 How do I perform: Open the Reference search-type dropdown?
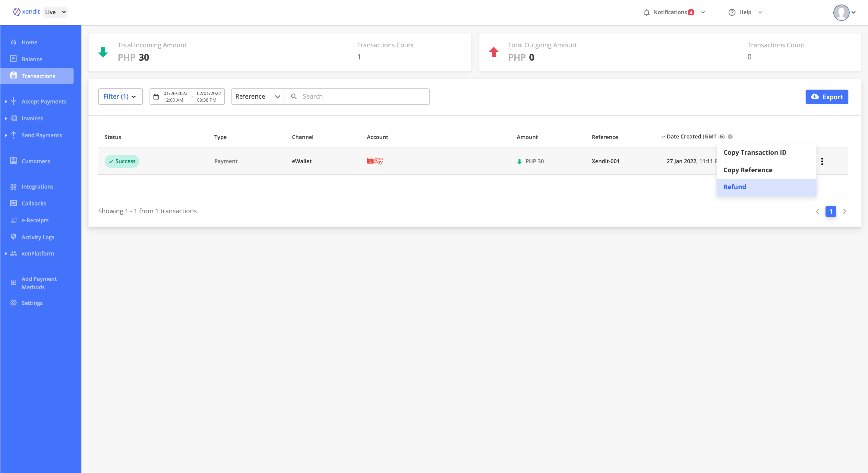(x=258, y=97)
